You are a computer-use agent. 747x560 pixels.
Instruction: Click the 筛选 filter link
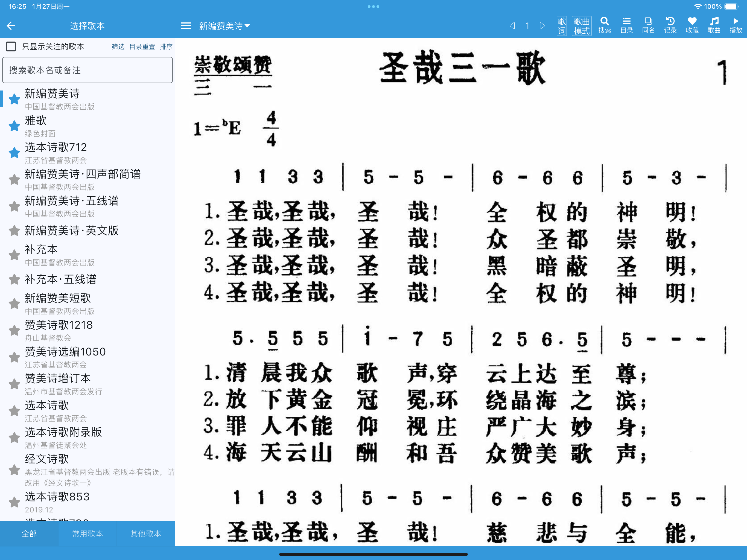click(118, 46)
